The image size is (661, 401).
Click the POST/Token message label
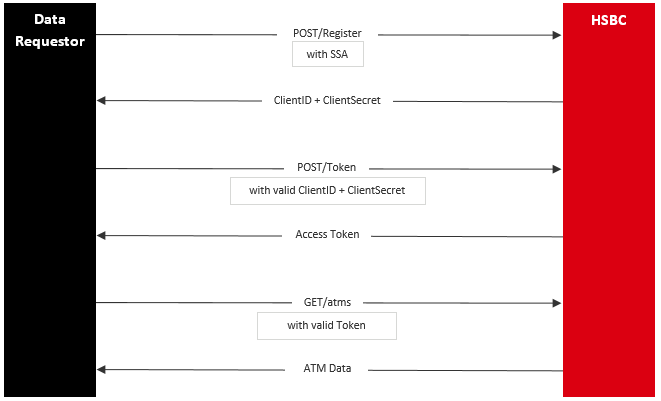point(327,168)
